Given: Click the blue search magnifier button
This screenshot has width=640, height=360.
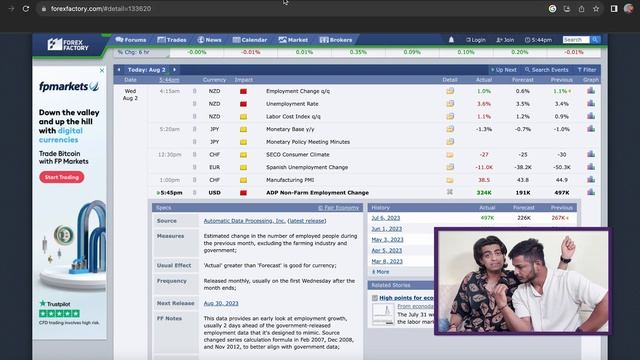Looking at the screenshot, I should coord(595,40).
